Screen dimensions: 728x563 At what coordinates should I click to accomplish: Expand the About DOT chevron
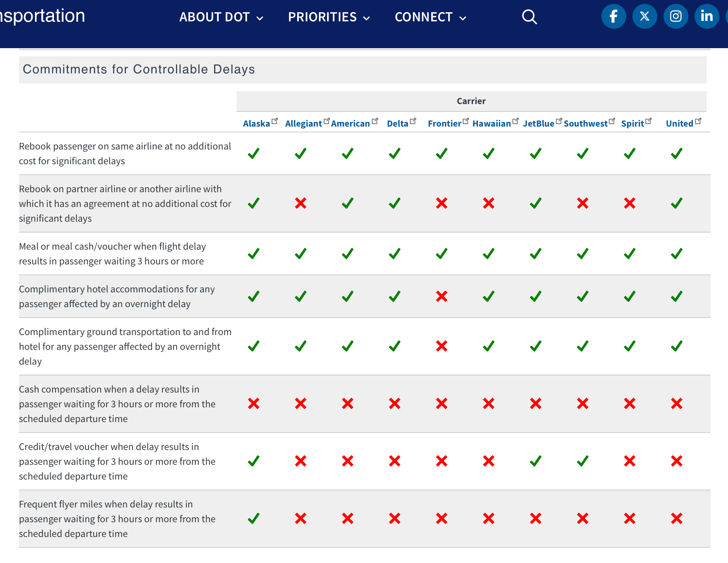click(x=260, y=18)
